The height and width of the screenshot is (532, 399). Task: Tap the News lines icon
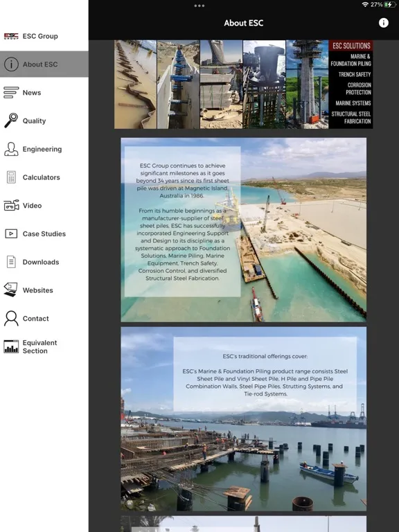[x=11, y=92]
